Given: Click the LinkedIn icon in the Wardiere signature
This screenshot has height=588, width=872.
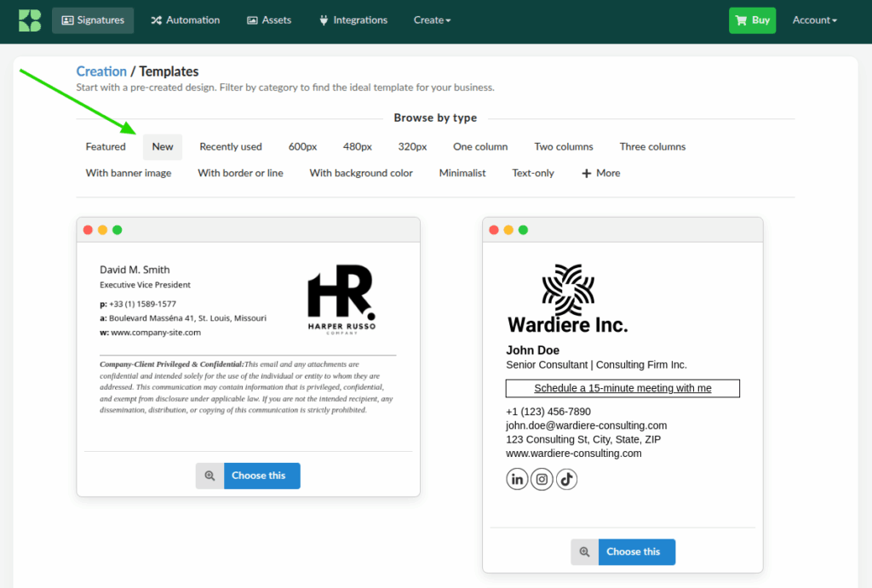Looking at the screenshot, I should [517, 479].
